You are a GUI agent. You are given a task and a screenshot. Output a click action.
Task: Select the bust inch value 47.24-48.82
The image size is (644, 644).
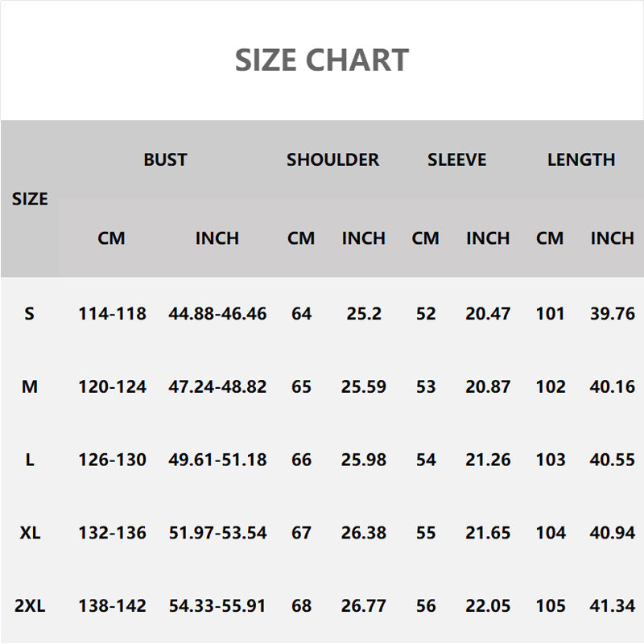coord(217,386)
